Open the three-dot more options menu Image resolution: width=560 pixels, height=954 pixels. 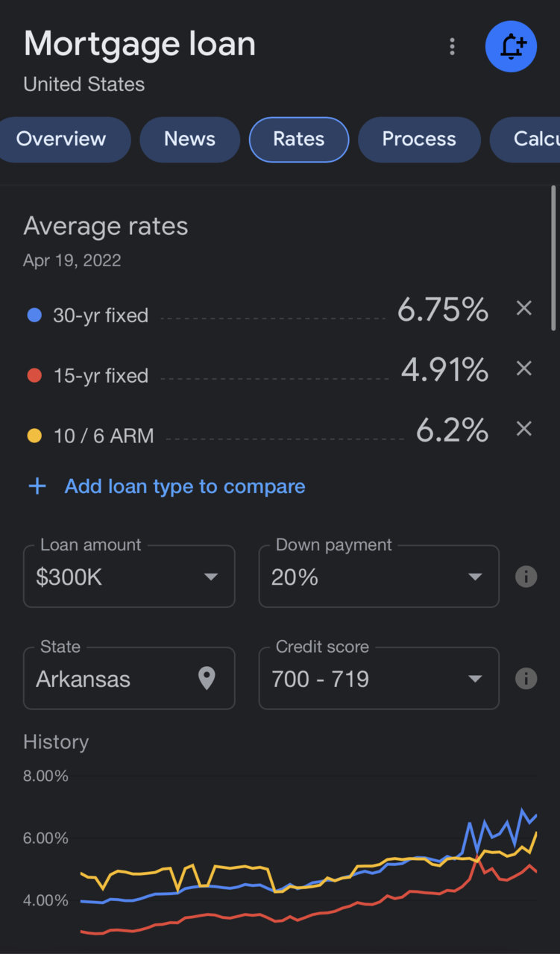coord(452,47)
